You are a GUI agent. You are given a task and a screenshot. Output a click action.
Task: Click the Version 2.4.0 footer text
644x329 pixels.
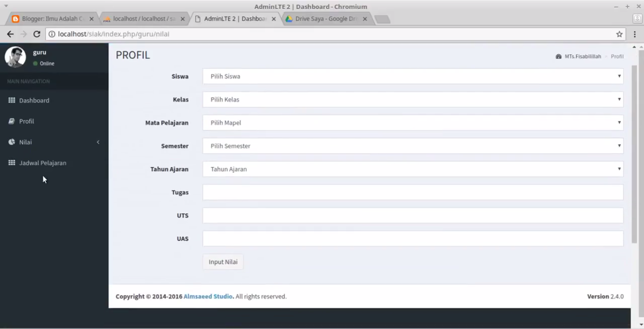click(x=605, y=296)
